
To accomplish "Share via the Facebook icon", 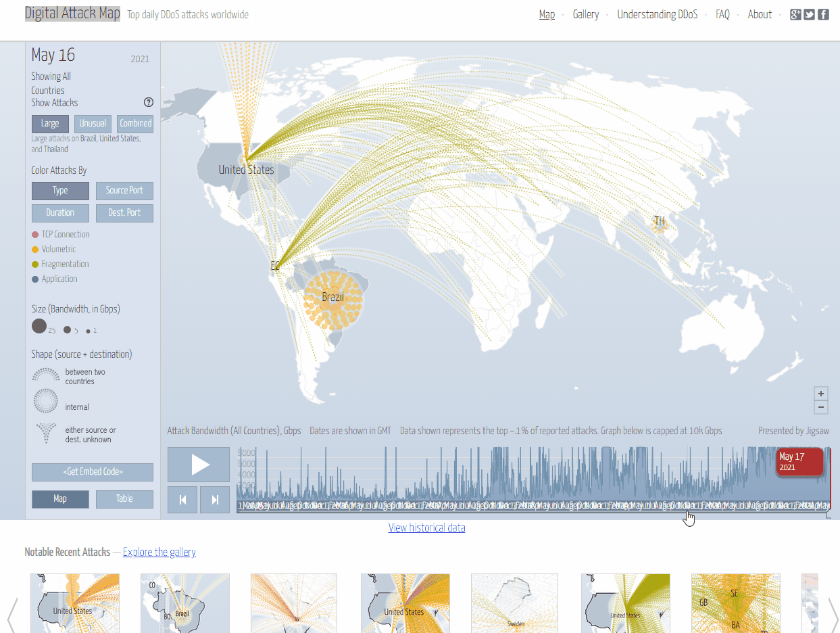I will [x=823, y=14].
